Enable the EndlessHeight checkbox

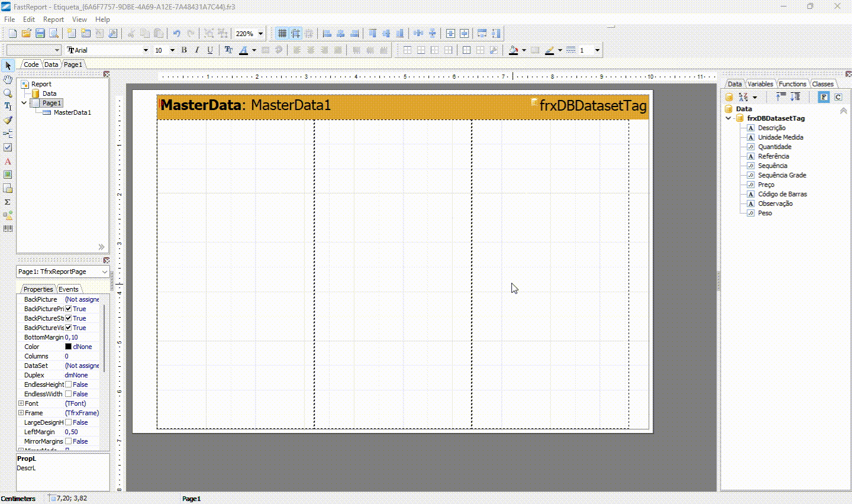coord(69,385)
